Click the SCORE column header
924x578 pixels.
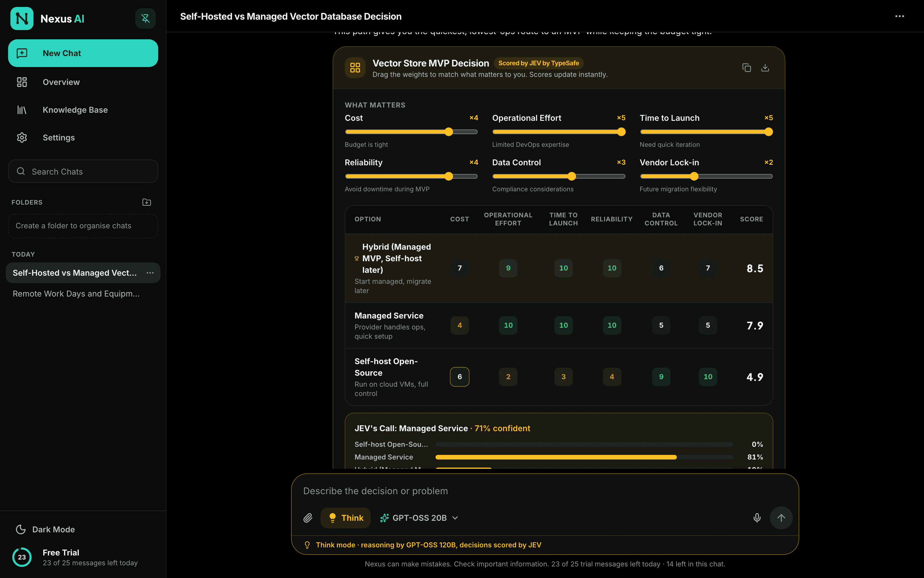751,219
